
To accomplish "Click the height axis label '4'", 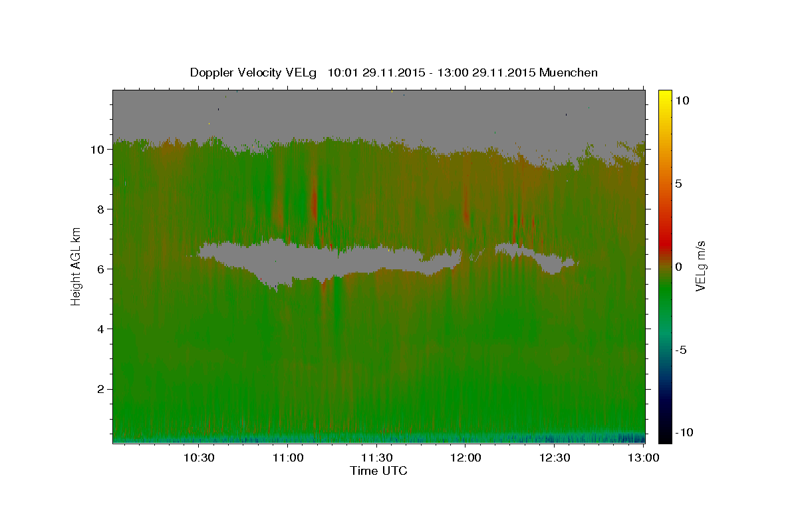I will 101,329.
